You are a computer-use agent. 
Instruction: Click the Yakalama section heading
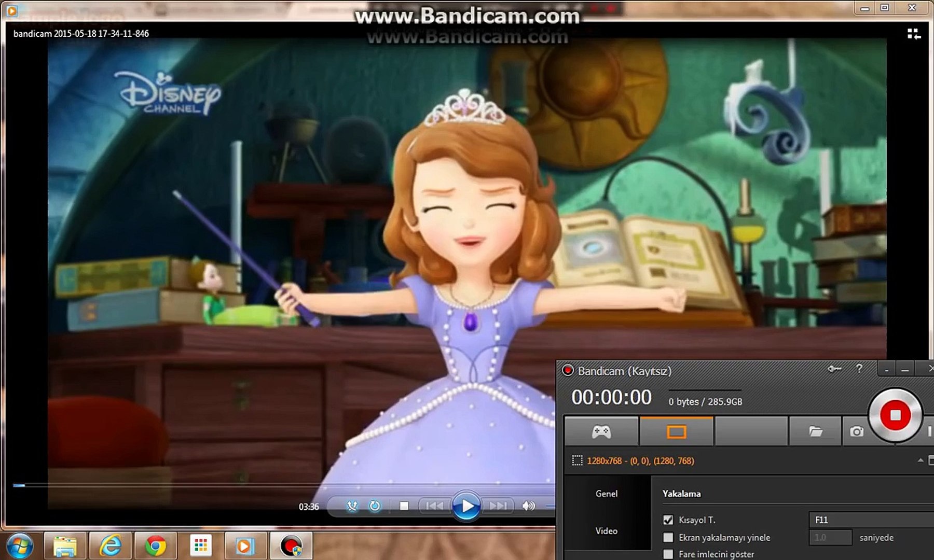tap(681, 494)
